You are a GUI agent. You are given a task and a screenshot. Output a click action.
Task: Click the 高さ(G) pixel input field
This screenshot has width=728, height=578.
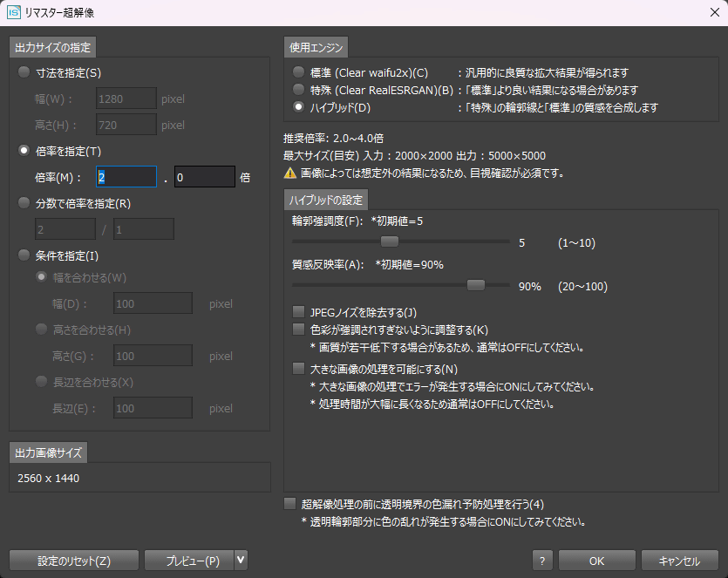[153, 356]
